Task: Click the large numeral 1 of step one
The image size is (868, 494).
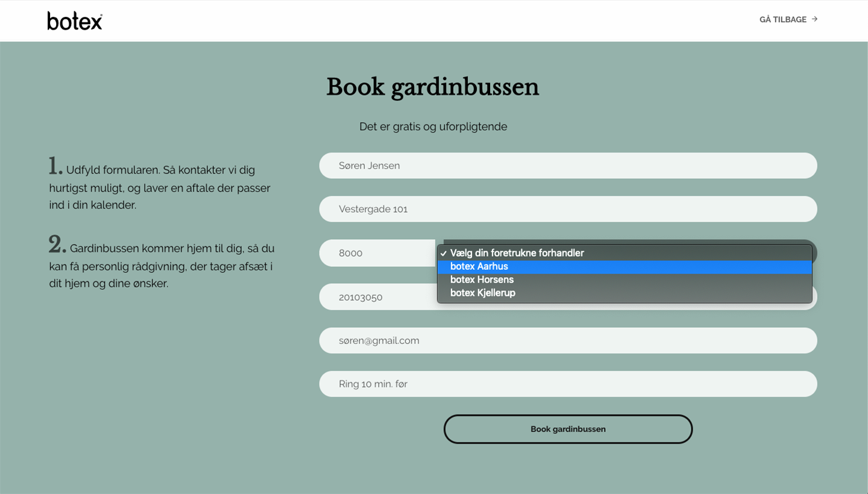Action: tap(55, 166)
